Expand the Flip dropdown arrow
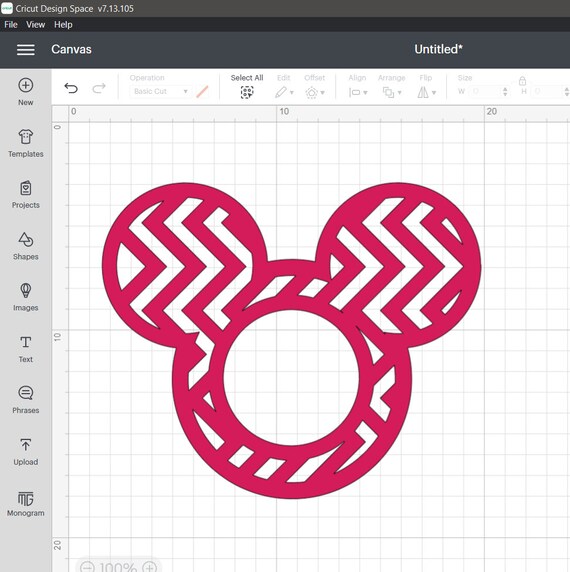This screenshot has width=570, height=572. (434, 93)
